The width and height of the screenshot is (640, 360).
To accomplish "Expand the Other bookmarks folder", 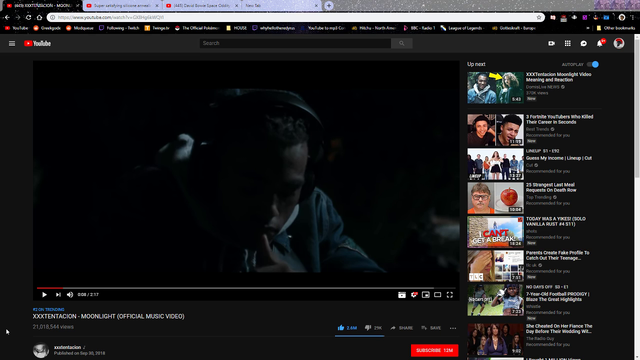I will tap(616, 28).
